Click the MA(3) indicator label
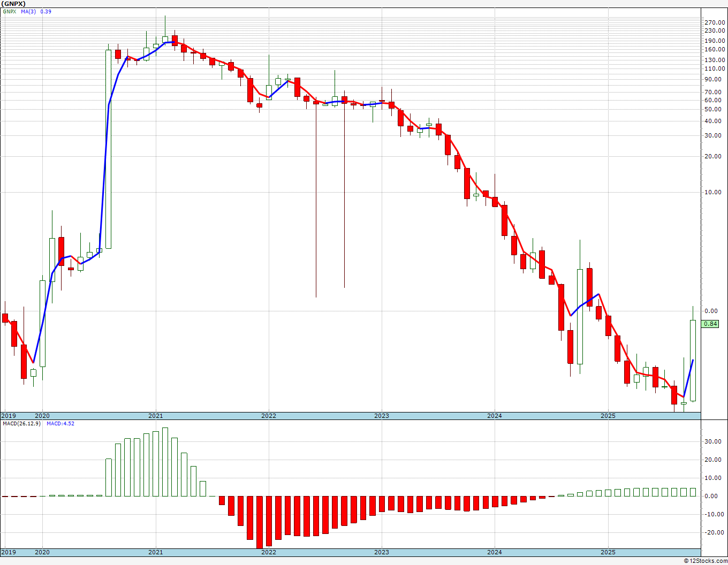728x565 pixels. pyautogui.click(x=28, y=11)
